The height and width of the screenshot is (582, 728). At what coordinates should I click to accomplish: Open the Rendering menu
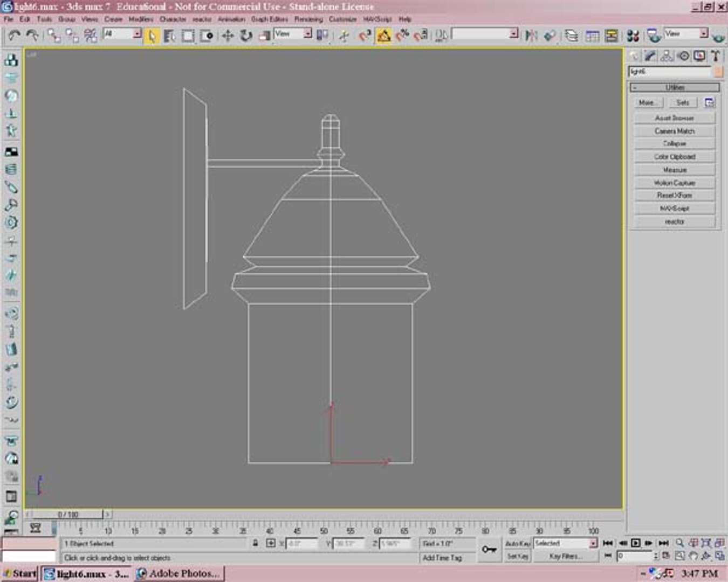pyautogui.click(x=308, y=19)
